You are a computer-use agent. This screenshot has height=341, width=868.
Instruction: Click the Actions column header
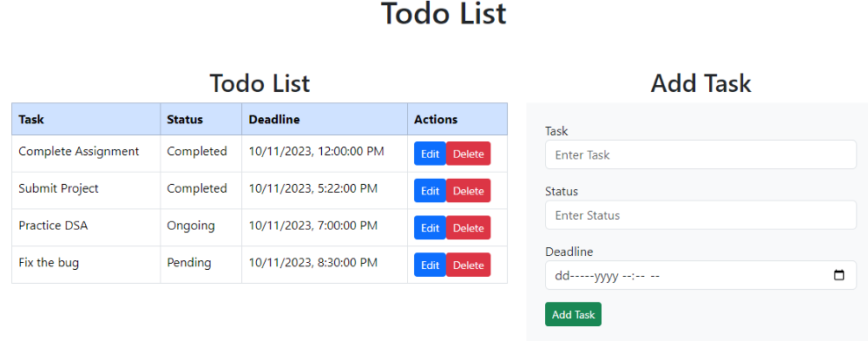(x=457, y=119)
